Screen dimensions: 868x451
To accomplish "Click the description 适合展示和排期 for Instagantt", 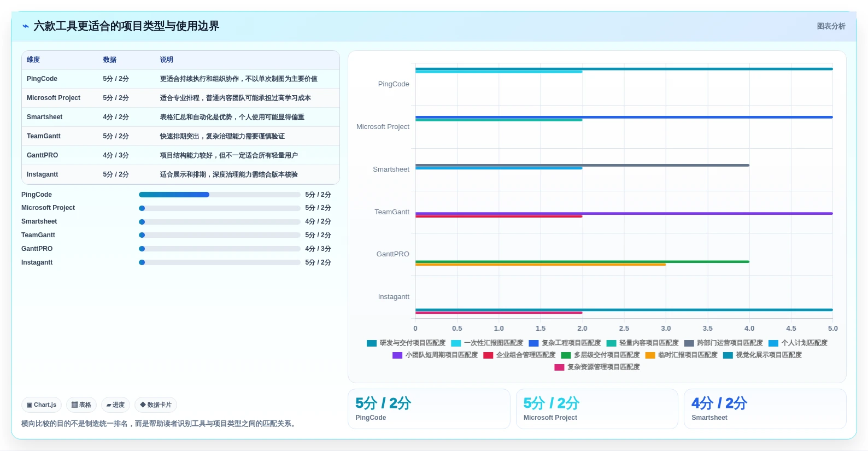I will click(x=228, y=174).
